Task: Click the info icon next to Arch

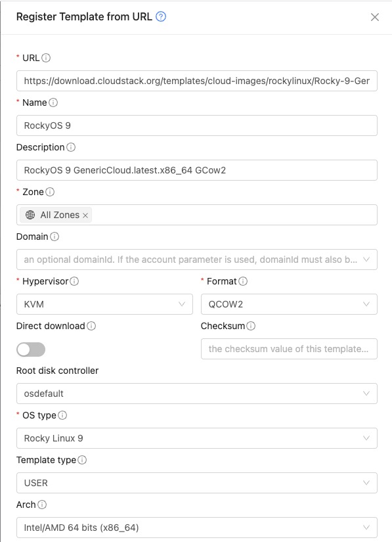Action: [x=41, y=505]
